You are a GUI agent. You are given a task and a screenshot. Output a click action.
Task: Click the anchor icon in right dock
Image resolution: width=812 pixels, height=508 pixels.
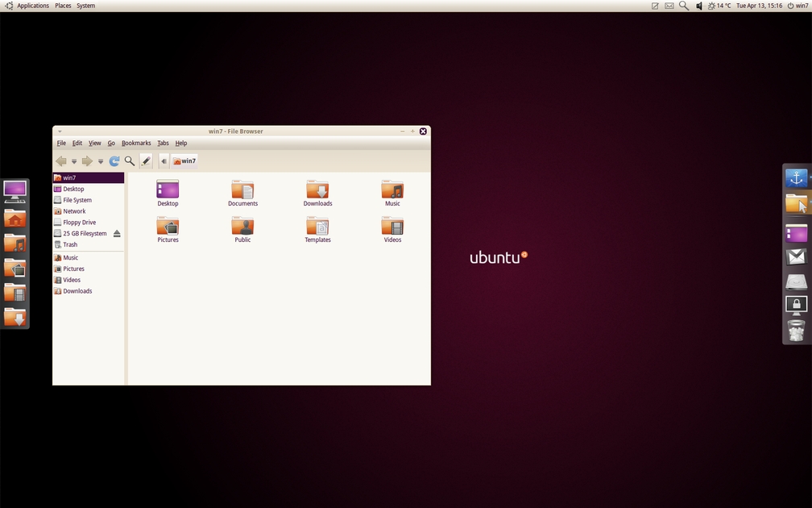[797, 177]
